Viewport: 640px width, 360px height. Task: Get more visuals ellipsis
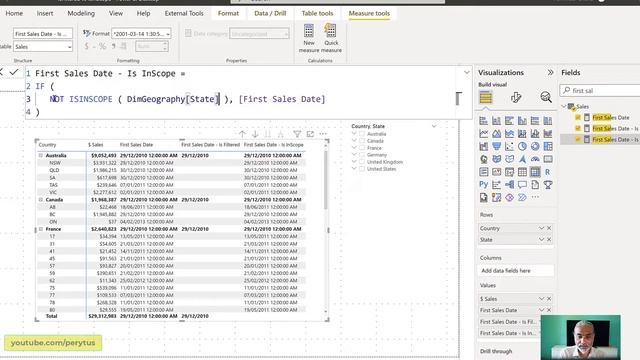pos(535,197)
